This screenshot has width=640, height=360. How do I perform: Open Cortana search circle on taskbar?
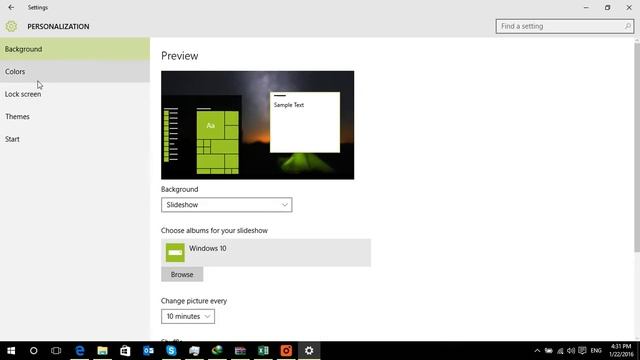tap(33, 351)
